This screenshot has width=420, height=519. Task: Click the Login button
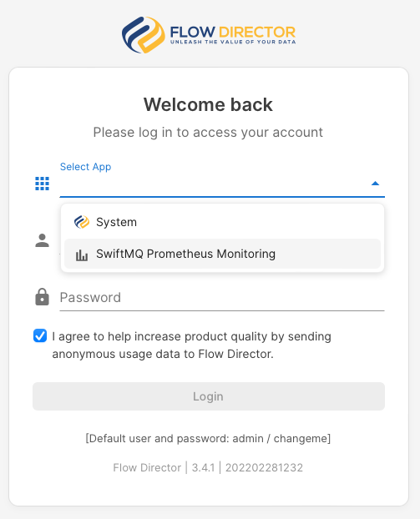[209, 396]
